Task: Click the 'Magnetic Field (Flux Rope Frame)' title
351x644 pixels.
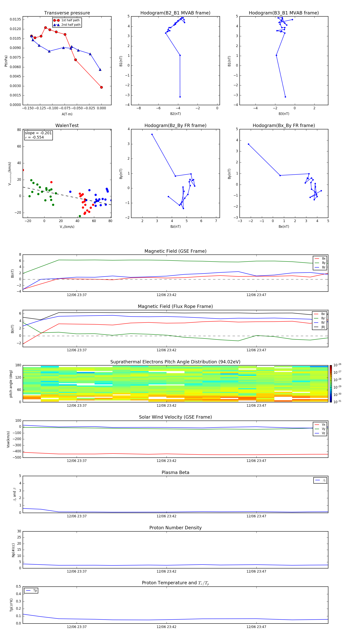Action: click(x=175, y=307)
